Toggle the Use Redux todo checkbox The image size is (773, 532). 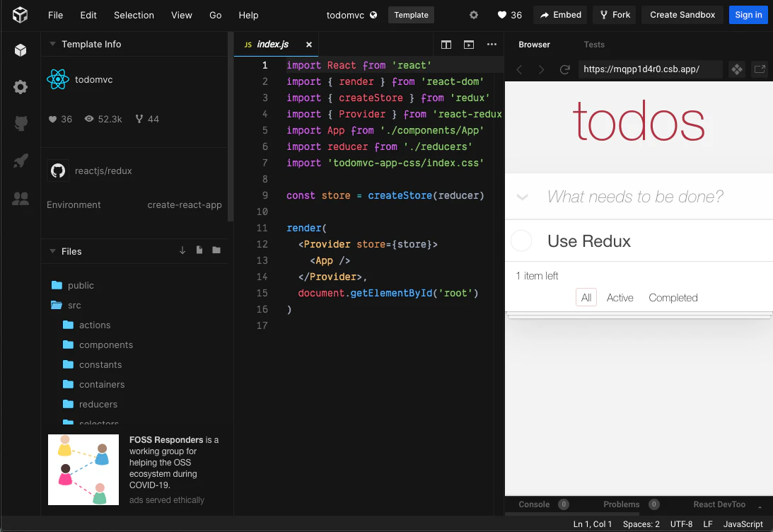tap(521, 241)
